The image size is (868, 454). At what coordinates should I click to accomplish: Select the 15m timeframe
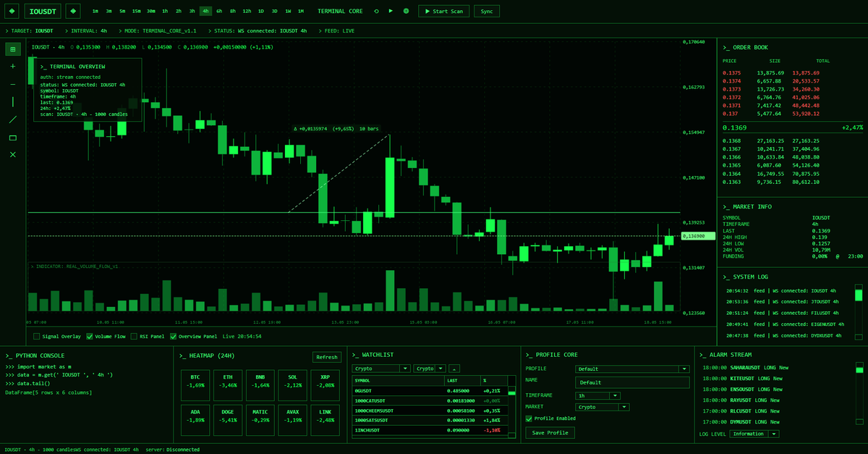[x=136, y=12]
